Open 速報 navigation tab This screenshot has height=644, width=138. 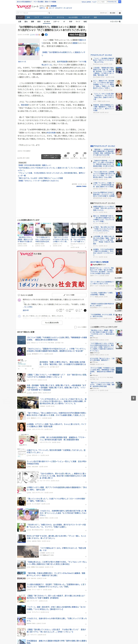[28, 17]
